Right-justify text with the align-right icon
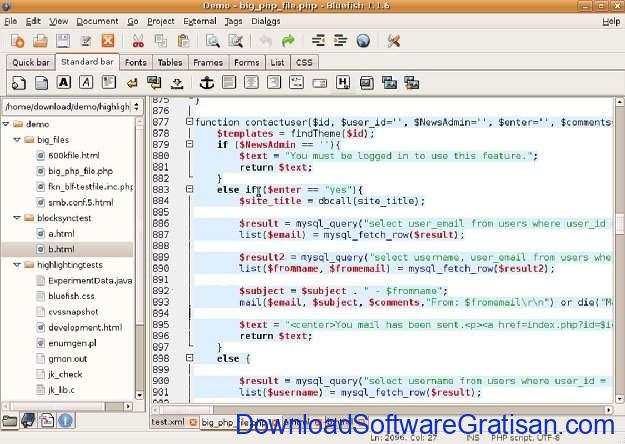The width and height of the screenshot is (625, 444). point(274,83)
